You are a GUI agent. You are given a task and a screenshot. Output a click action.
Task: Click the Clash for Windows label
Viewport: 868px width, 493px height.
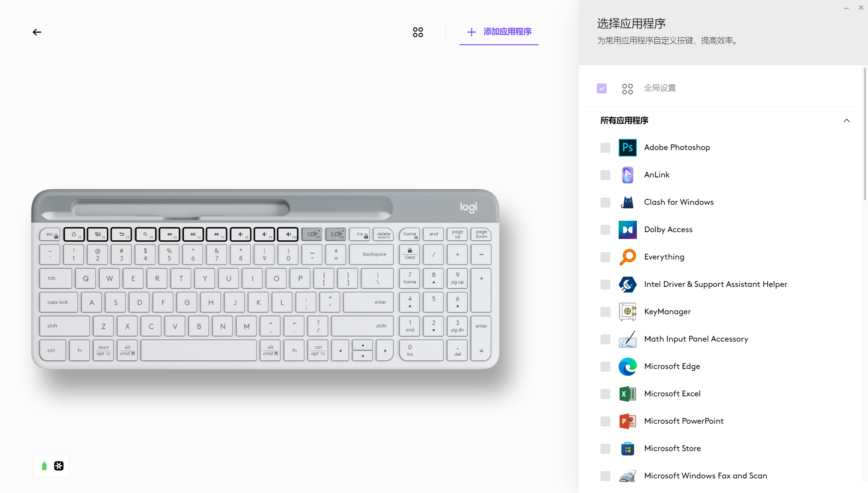(x=679, y=202)
